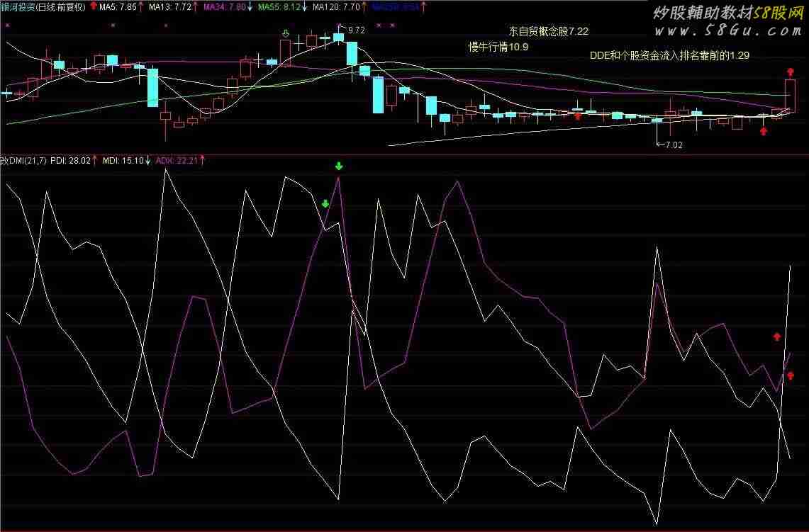This screenshot has height=532, width=809.
Task: Click the purple MA34: 7.80 label
Action: point(225,6)
